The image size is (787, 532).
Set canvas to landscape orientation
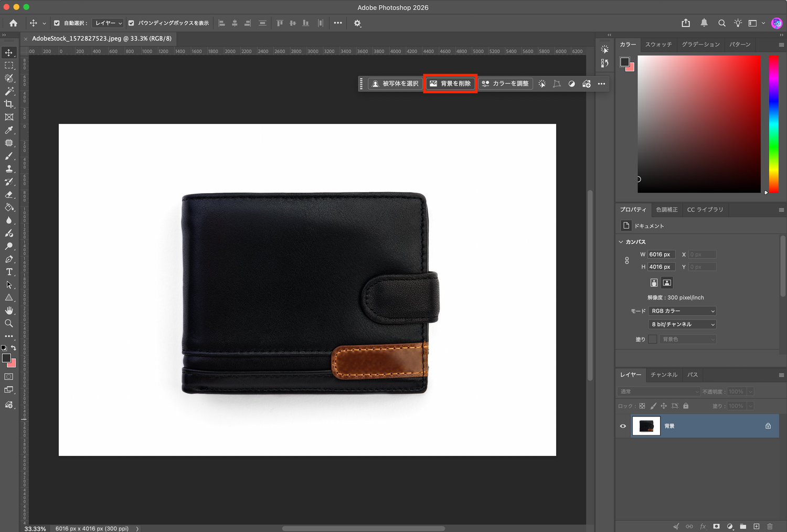(667, 283)
